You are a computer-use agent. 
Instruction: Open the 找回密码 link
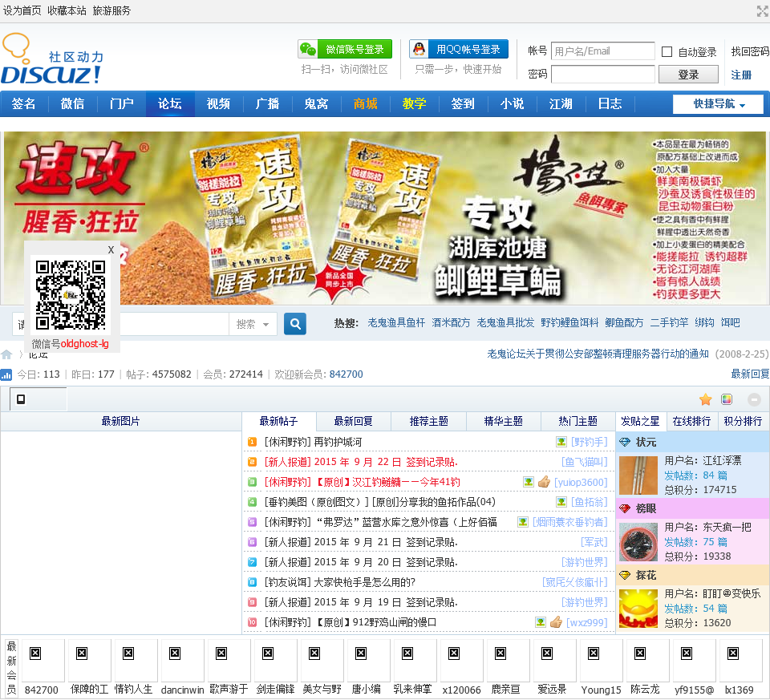pos(750,51)
